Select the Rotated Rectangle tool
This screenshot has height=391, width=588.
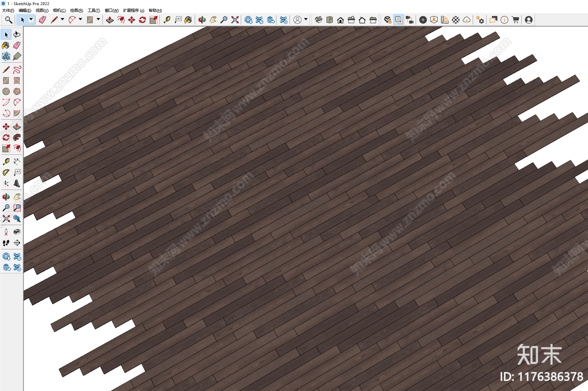(17, 80)
